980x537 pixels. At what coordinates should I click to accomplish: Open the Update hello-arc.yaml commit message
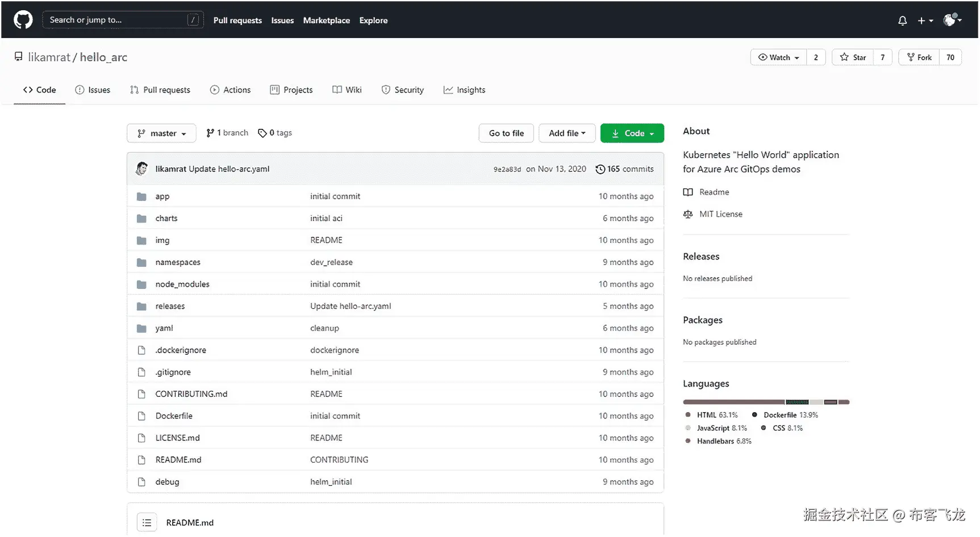pyautogui.click(x=229, y=169)
